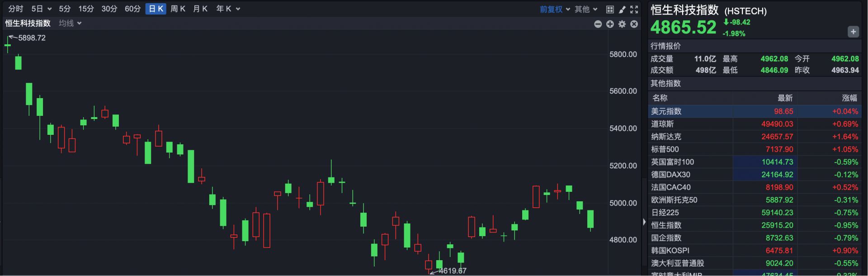Select the 道琼斯 index row

755,124
